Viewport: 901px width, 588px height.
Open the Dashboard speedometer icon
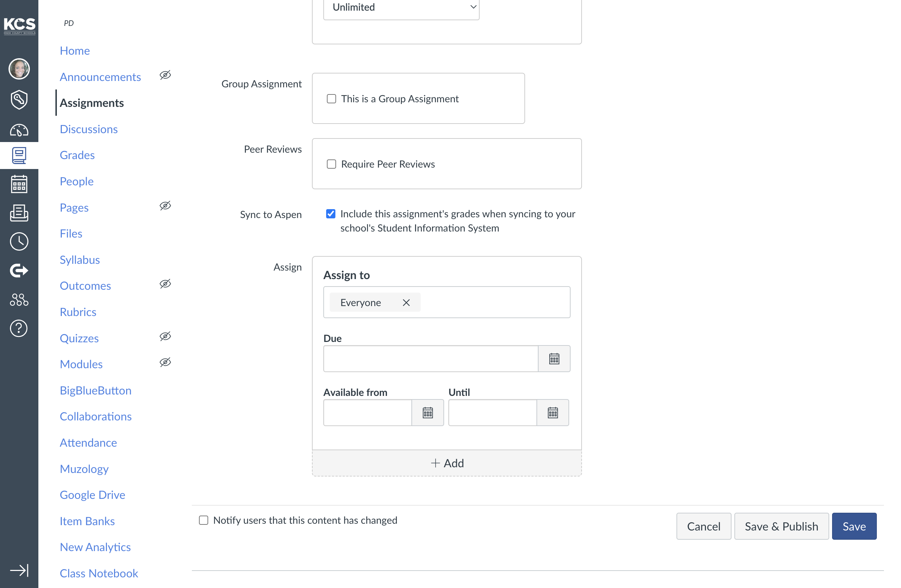[x=19, y=130]
